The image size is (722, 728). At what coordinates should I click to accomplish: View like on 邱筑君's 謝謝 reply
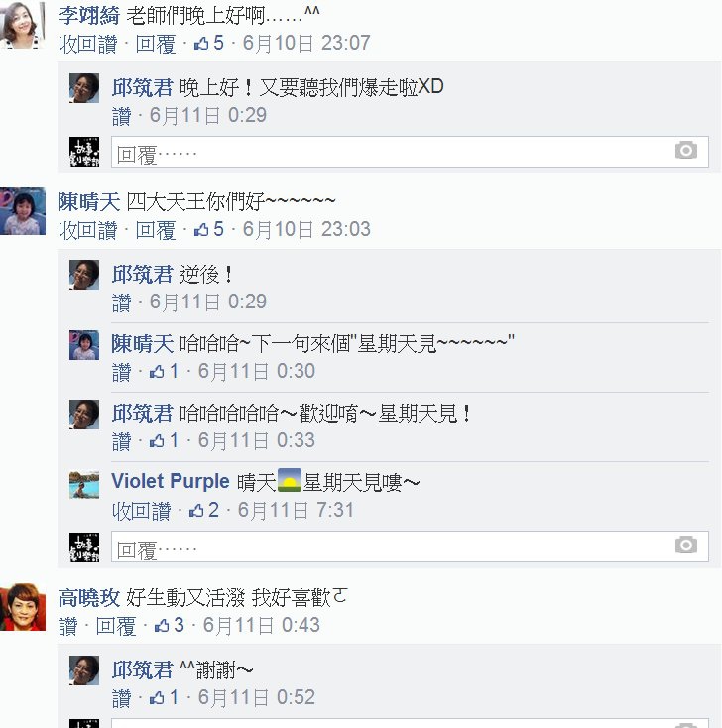point(164,697)
